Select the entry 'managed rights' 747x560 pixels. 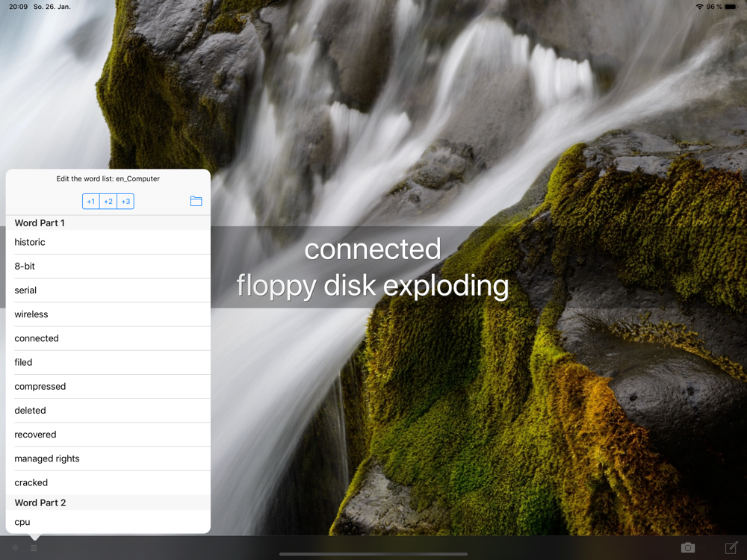pos(108,458)
